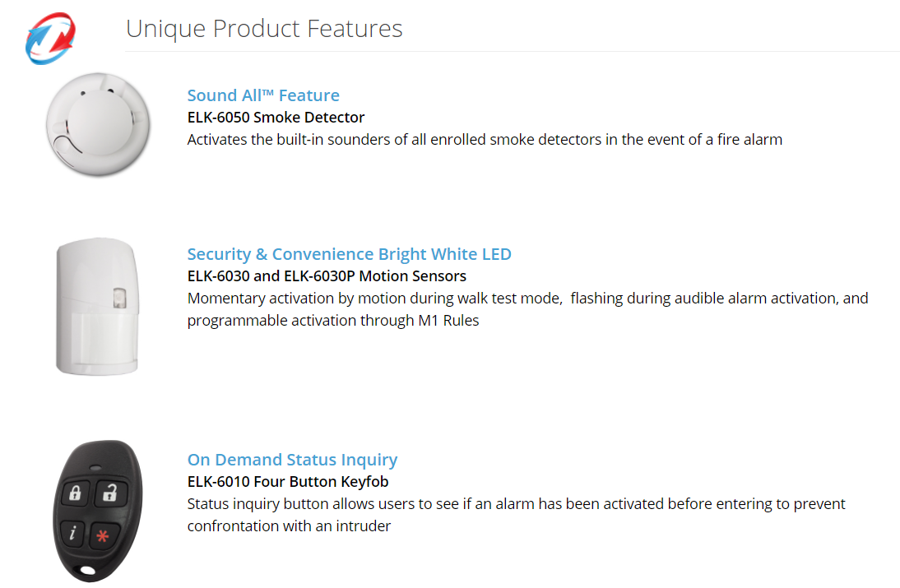This screenshot has width=900, height=588.
Task: Select ELK-6030 and ELK-6030P Motion Sensors title
Action: pos(327,276)
